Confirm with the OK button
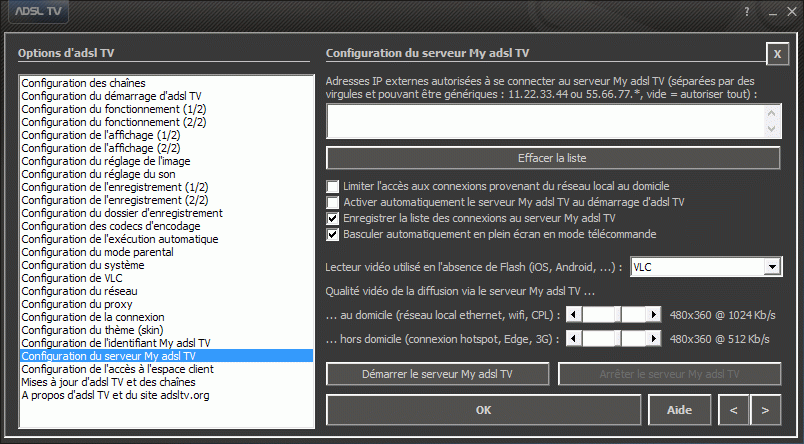804x444 pixels. tap(484, 410)
